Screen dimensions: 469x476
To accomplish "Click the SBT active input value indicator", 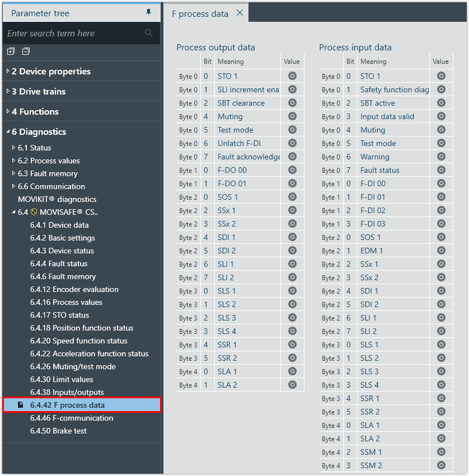I will click(441, 103).
